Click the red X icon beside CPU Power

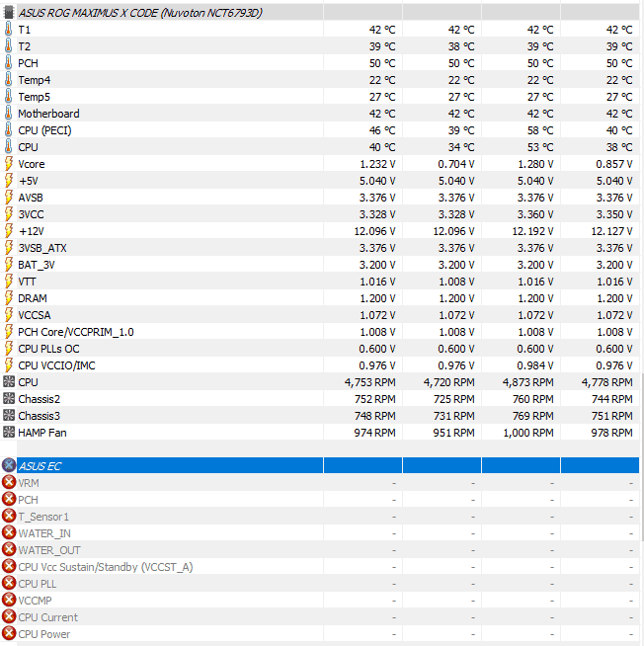click(x=9, y=634)
